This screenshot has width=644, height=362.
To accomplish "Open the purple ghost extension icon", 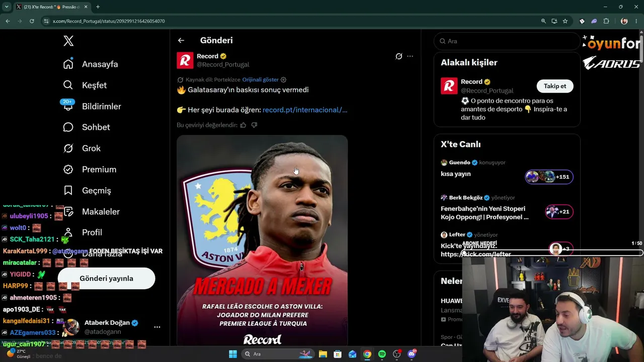I will [x=594, y=21].
